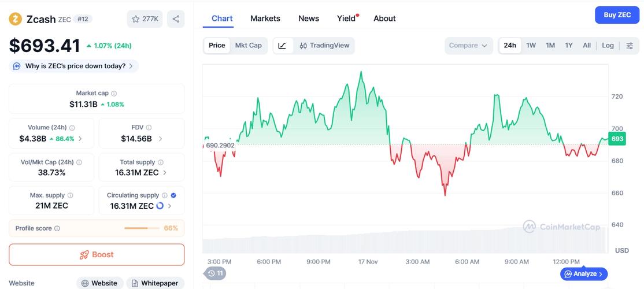Expand the Total supply details chevron

[x=165, y=173]
